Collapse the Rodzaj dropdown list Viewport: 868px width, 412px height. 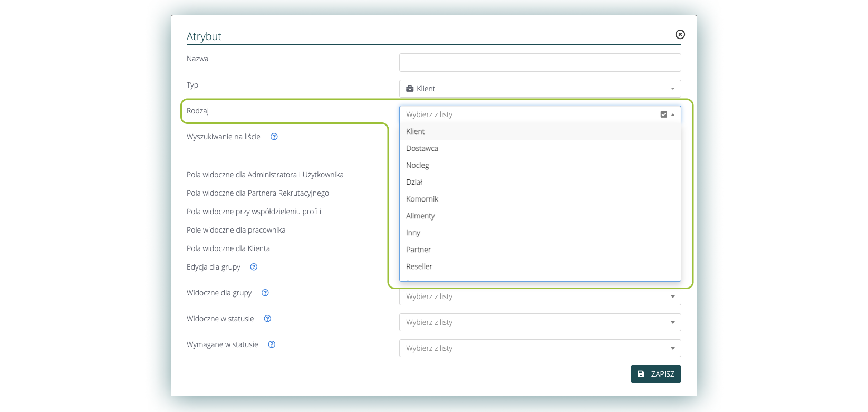[x=673, y=114]
